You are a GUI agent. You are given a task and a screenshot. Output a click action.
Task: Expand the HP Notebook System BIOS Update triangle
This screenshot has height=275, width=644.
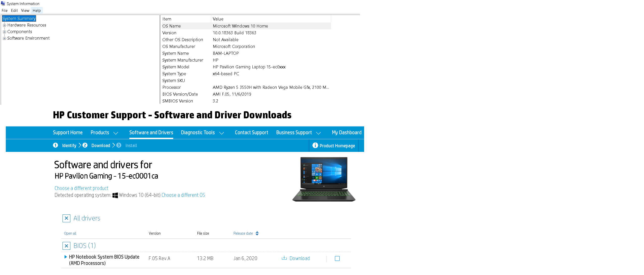coord(66,257)
